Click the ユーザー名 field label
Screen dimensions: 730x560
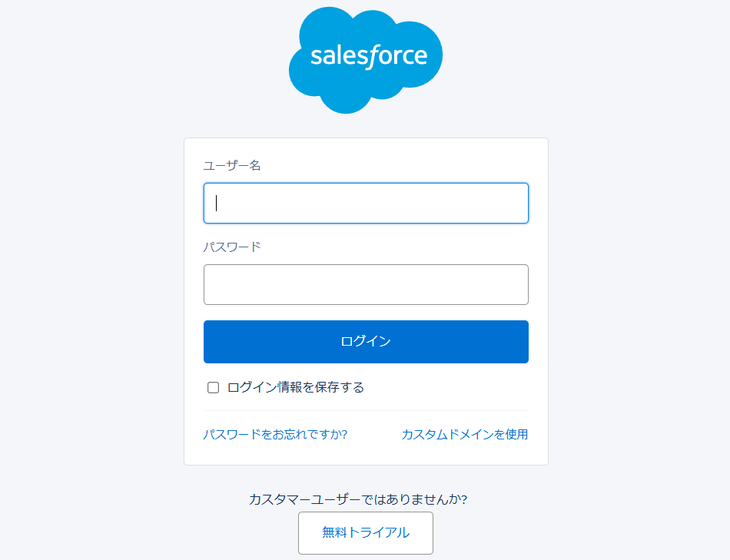(232, 165)
